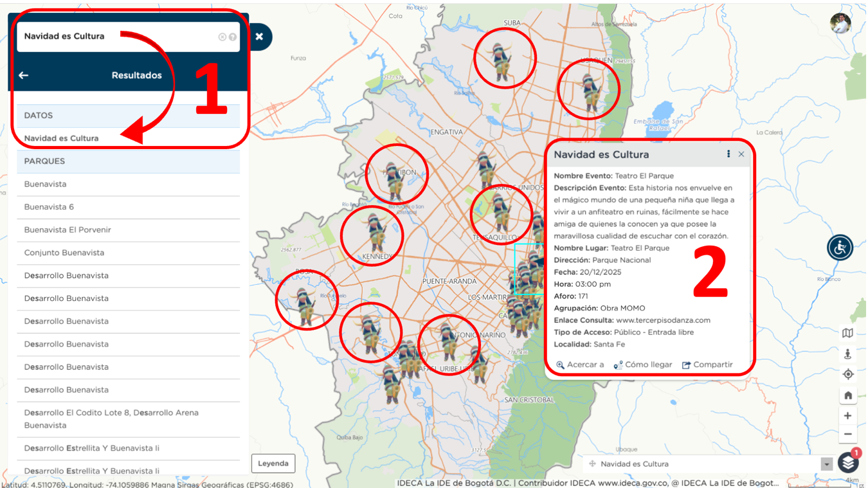Select Navidad es Cultura under DATOS

coord(62,138)
